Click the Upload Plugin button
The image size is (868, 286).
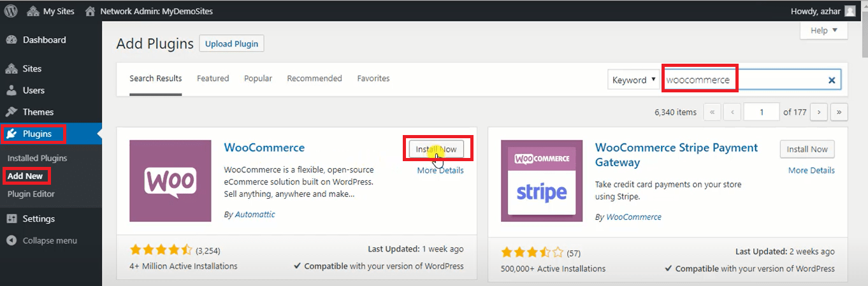pyautogui.click(x=231, y=44)
